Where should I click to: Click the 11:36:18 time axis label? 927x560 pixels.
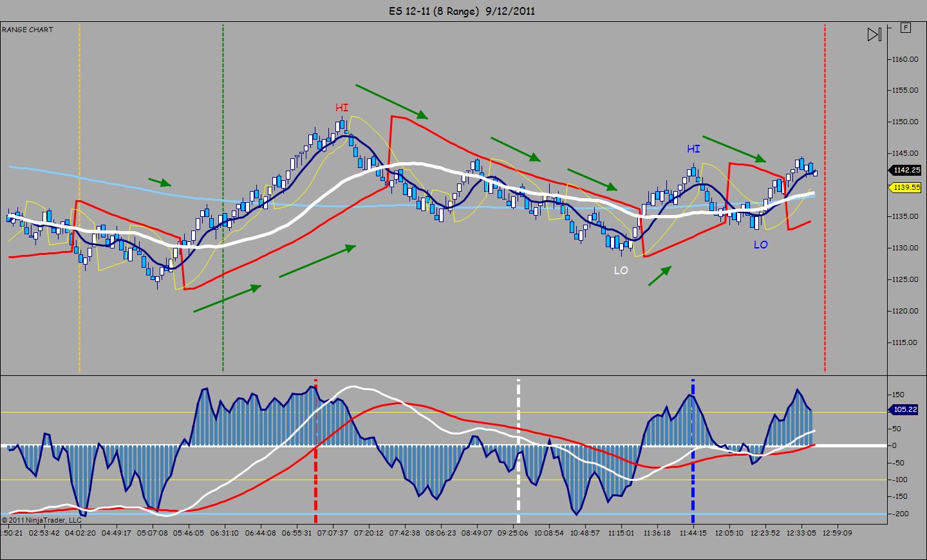point(657,533)
